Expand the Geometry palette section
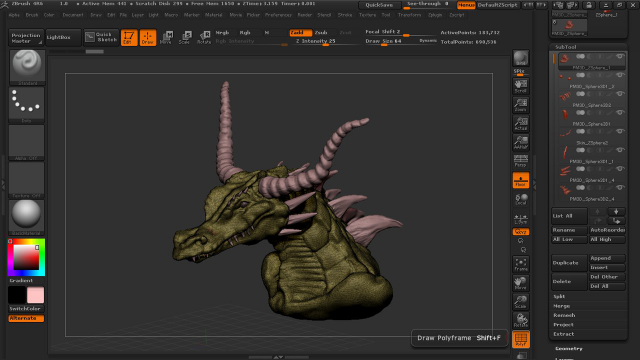 pyautogui.click(x=569, y=349)
